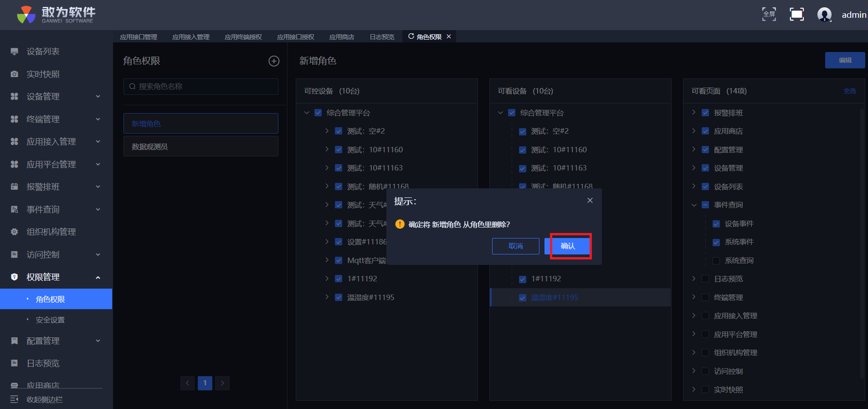
Task: Click 全选 link in 可看页面
Action: coord(850,91)
